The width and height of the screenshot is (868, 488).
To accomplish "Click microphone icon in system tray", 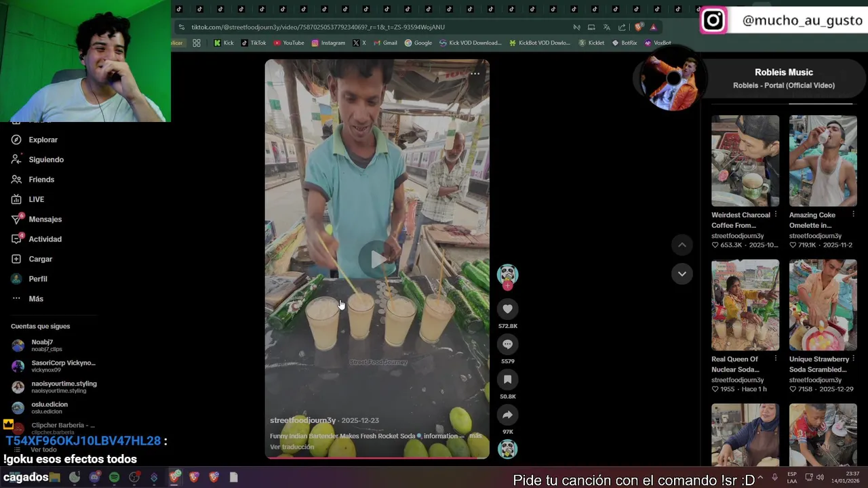I will [x=775, y=477].
